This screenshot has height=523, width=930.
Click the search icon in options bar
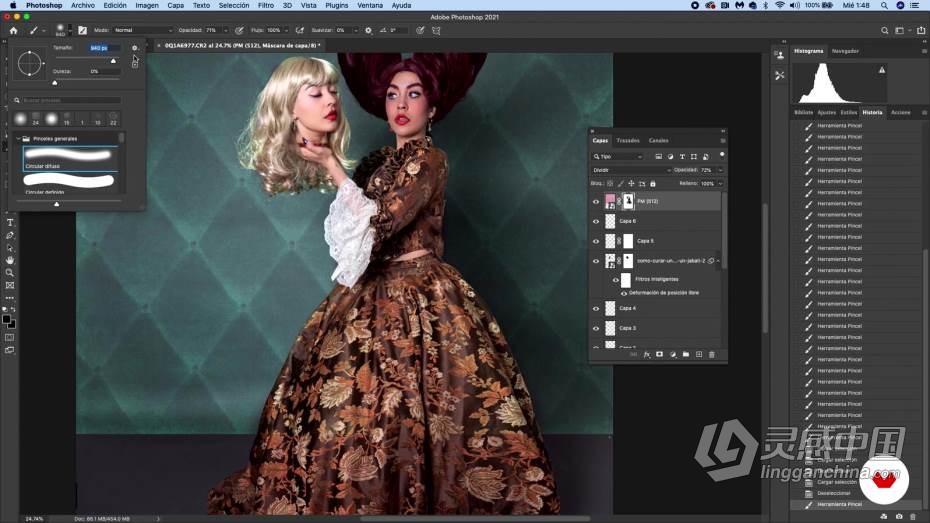coord(884,30)
